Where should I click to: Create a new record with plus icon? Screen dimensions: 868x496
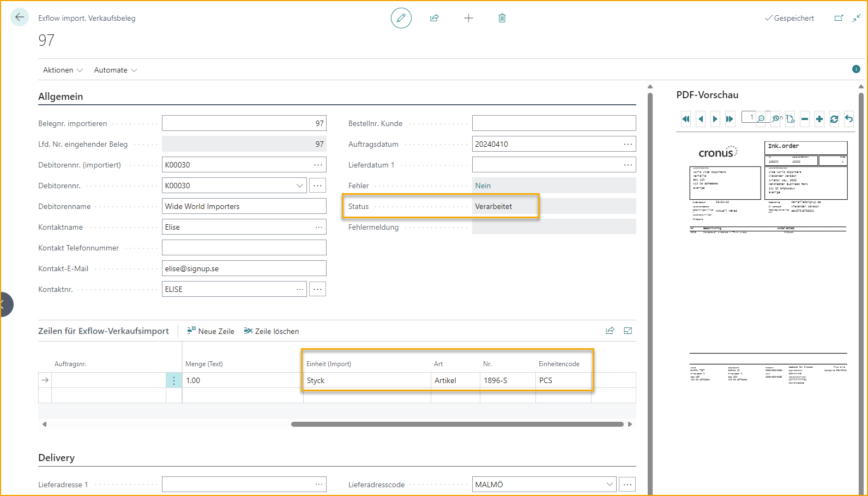468,18
